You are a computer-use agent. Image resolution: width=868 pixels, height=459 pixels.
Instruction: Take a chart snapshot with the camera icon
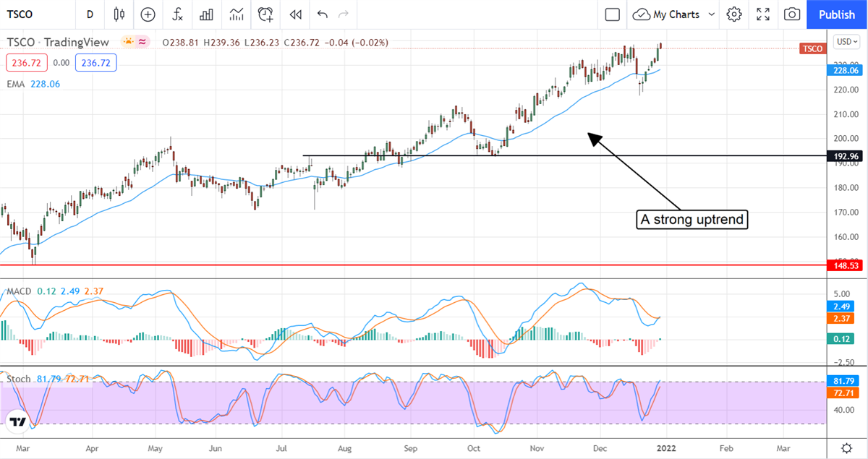(793, 14)
